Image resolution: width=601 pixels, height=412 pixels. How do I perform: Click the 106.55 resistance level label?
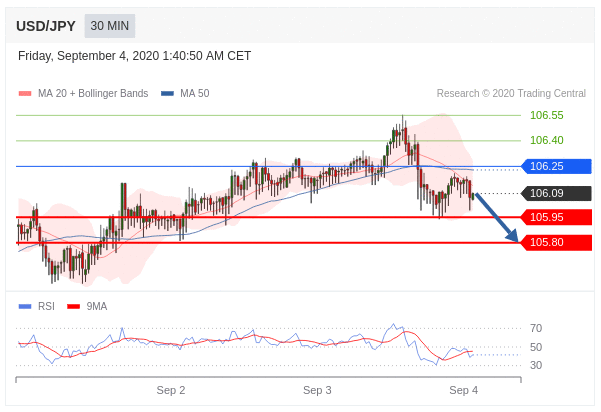[547, 115]
